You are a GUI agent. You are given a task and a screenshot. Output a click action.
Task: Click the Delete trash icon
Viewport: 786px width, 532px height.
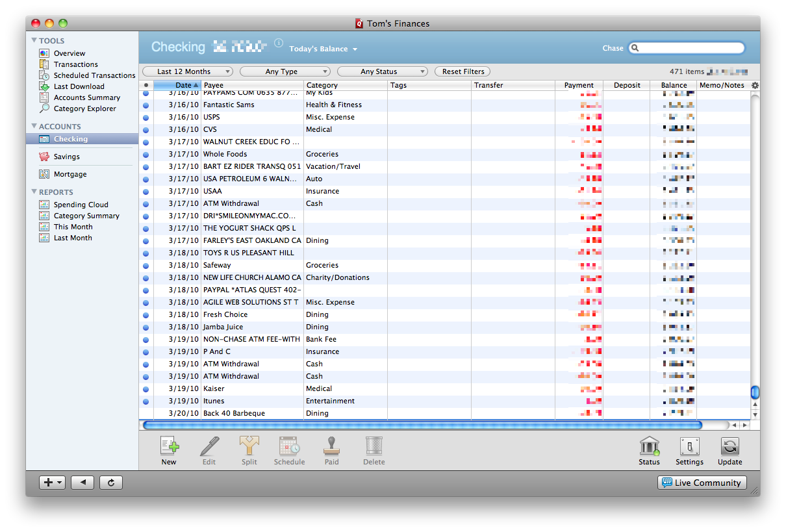374,446
